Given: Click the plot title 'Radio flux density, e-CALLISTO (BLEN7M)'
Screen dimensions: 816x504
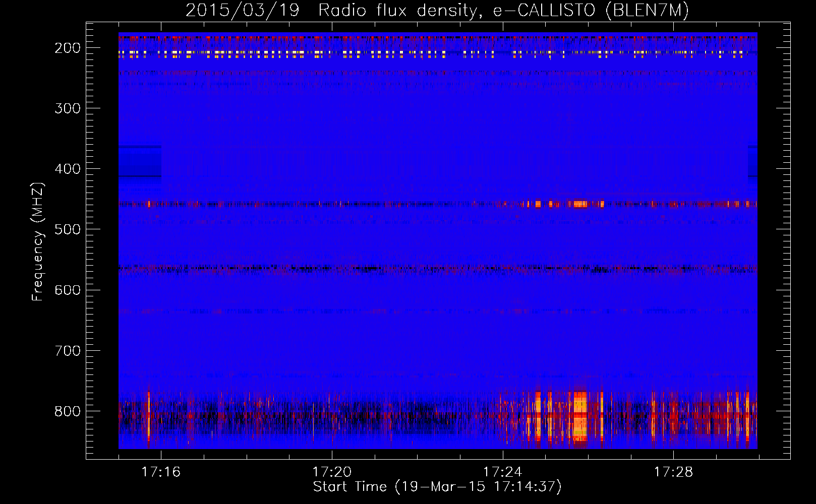Looking at the screenshot, I should 503,10.
